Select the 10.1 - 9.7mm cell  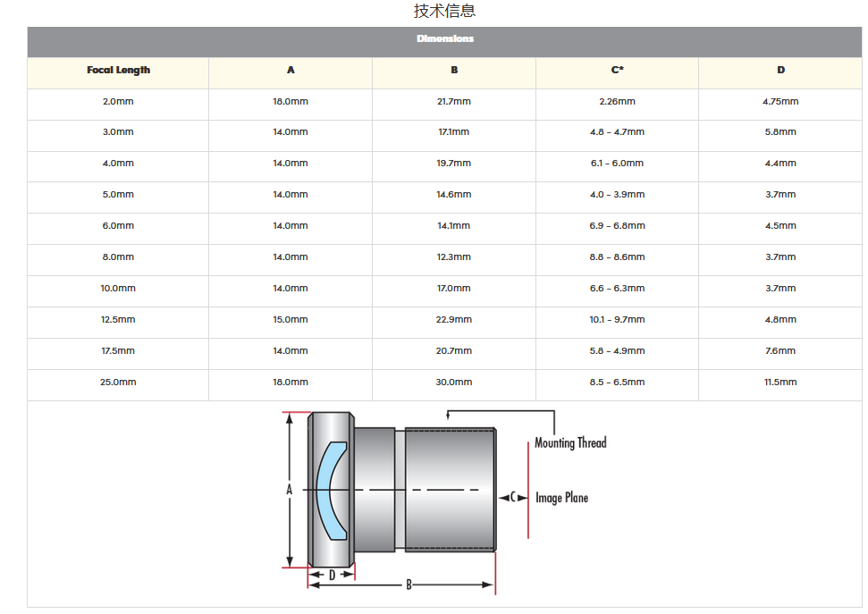coord(617,320)
